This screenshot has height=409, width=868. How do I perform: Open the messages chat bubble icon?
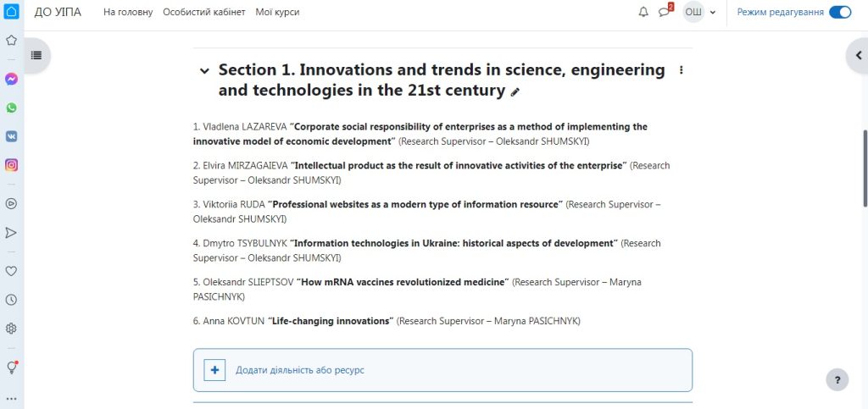tap(665, 12)
